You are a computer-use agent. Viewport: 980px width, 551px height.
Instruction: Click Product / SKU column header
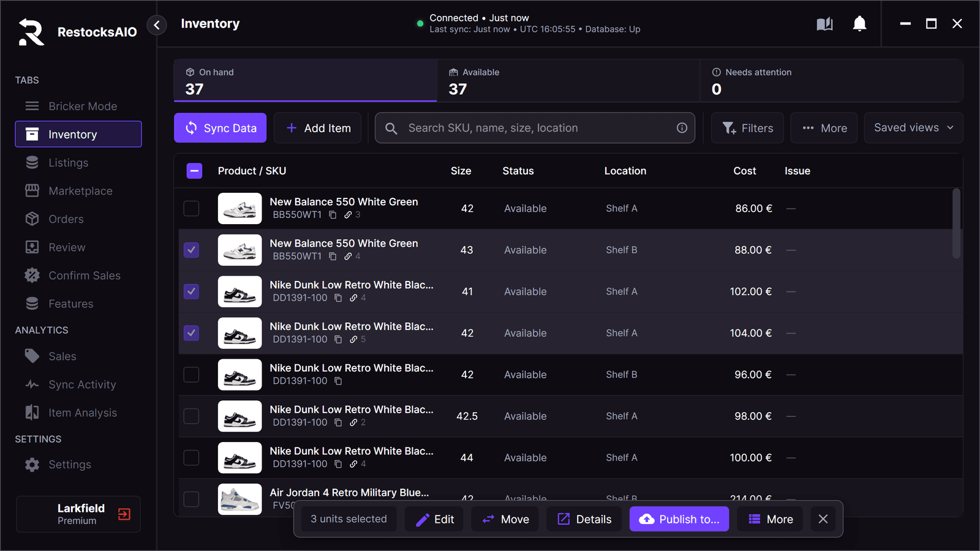tap(252, 171)
